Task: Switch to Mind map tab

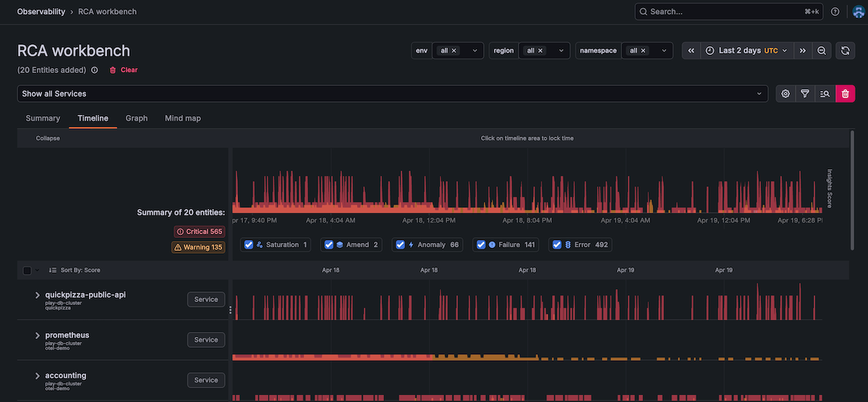Action: 183,118
